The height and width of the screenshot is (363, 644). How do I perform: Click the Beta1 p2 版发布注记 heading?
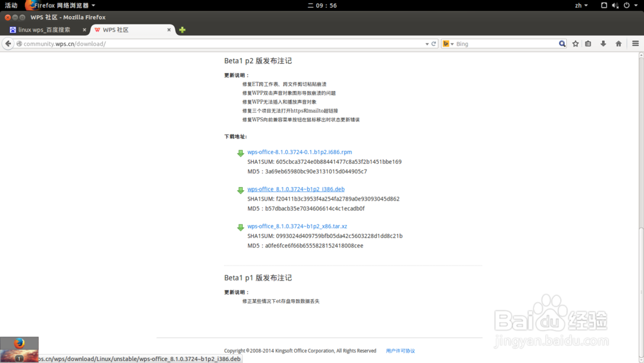(x=258, y=61)
